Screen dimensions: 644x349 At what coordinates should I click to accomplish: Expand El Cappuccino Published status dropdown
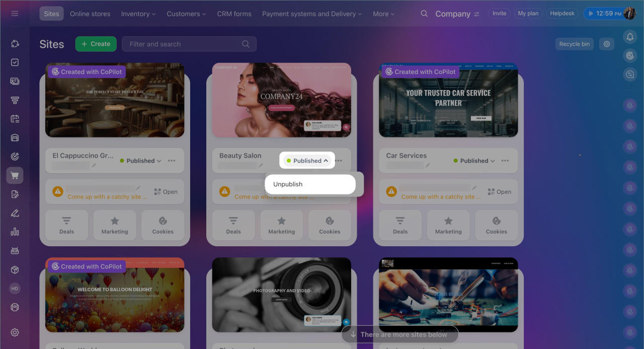(x=140, y=161)
